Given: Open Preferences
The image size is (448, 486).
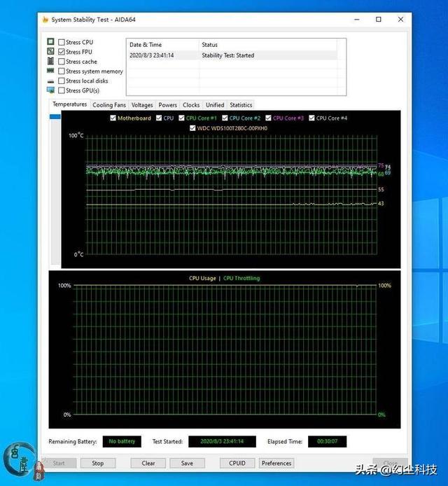Looking at the screenshot, I should click(276, 463).
